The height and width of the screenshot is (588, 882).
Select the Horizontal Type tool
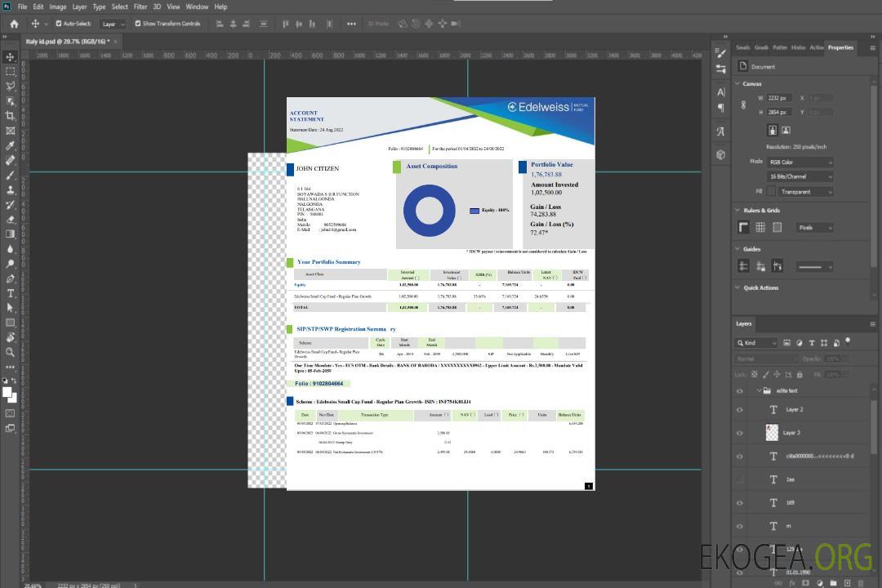pos(11,292)
